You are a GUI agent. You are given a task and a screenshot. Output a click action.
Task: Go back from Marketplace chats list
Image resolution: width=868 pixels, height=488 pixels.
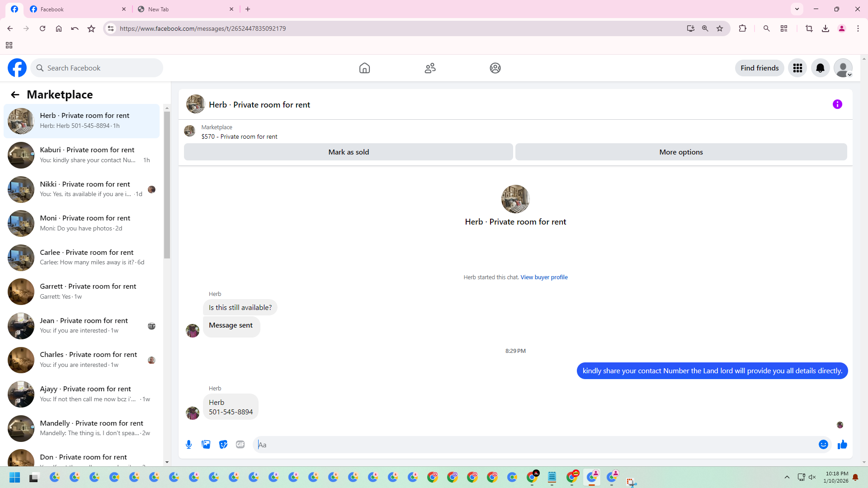pos(15,94)
